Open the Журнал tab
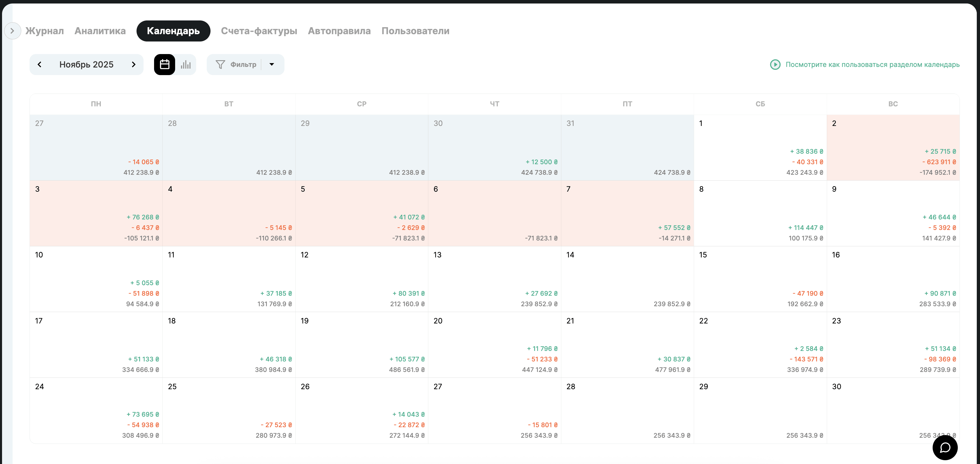The height and width of the screenshot is (464, 980). (44, 31)
